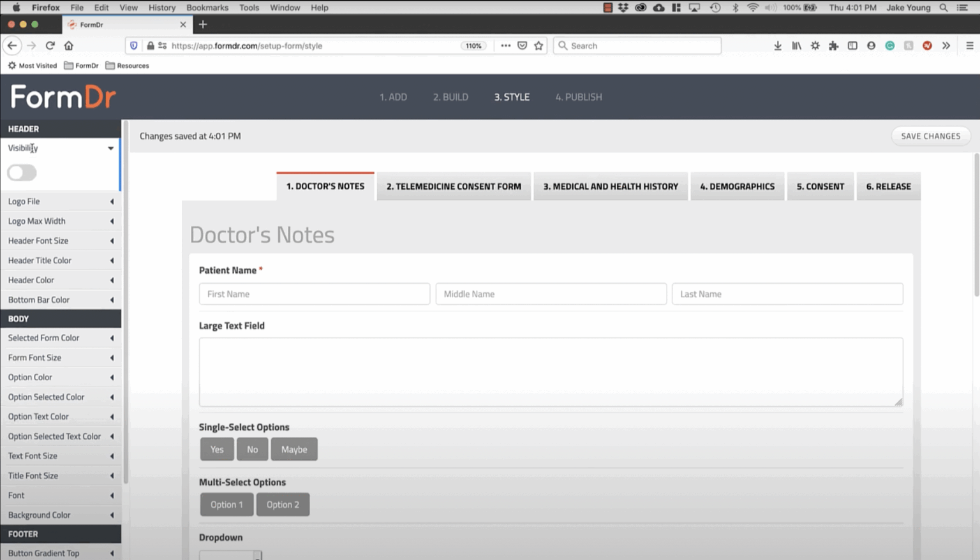Toggle the sidebar view icon in Firefox toolbar
Image resolution: width=980 pixels, height=560 pixels.
pyautogui.click(x=852, y=45)
